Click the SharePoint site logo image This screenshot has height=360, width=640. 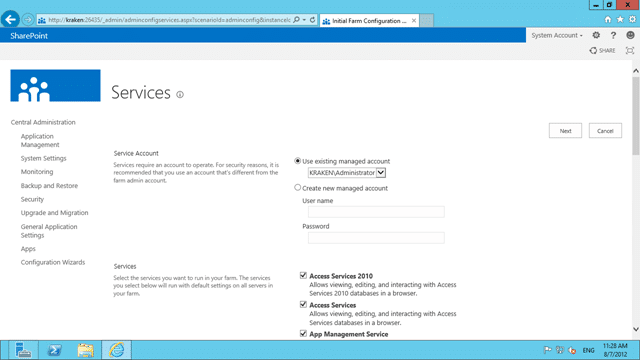[x=56, y=85]
